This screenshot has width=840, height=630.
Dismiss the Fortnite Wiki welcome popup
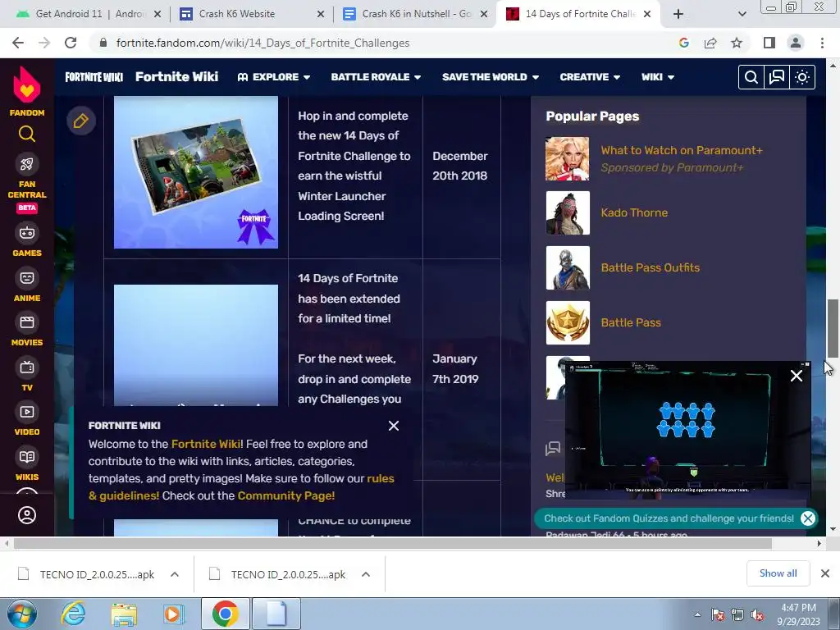(394, 426)
